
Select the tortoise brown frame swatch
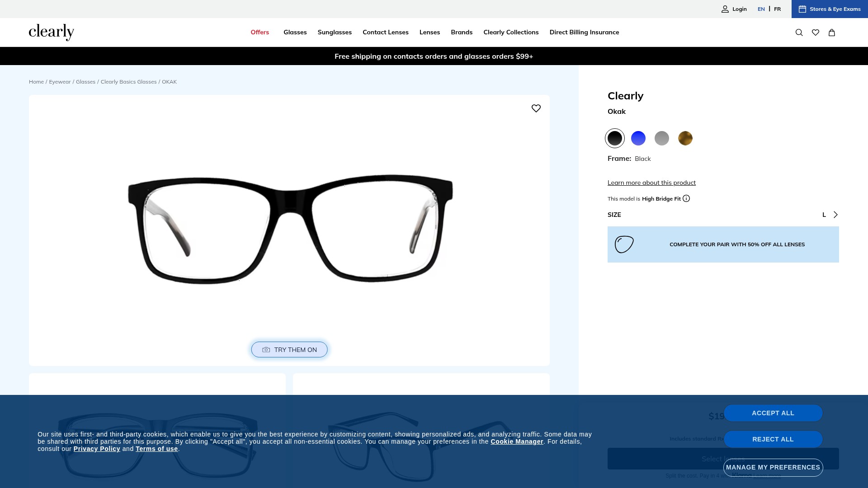tap(685, 138)
